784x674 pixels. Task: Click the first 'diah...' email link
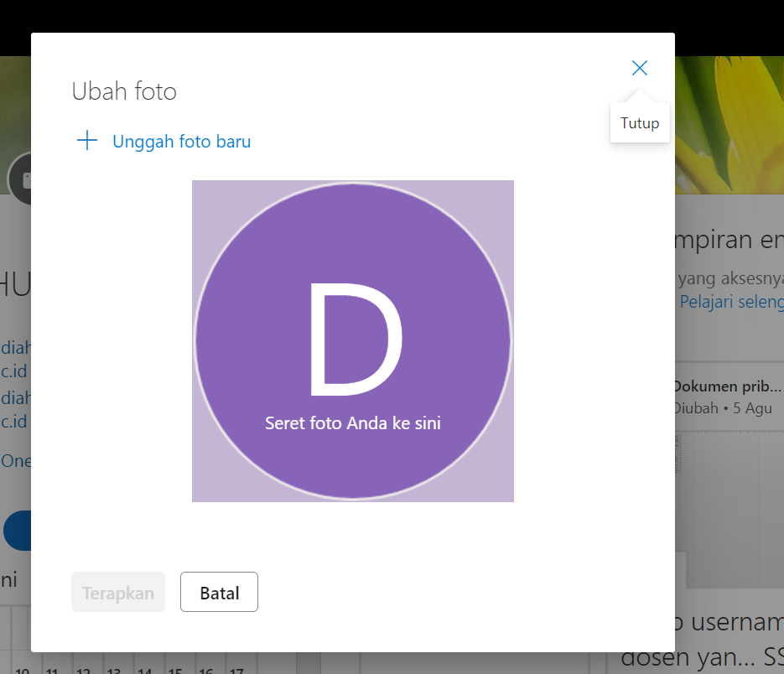pos(15,348)
